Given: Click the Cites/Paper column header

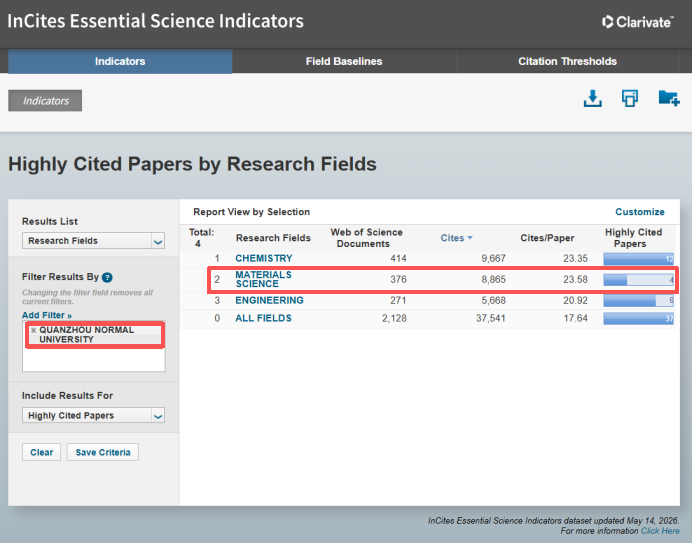Looking at the screenshot, I should (x=547, y=238).
